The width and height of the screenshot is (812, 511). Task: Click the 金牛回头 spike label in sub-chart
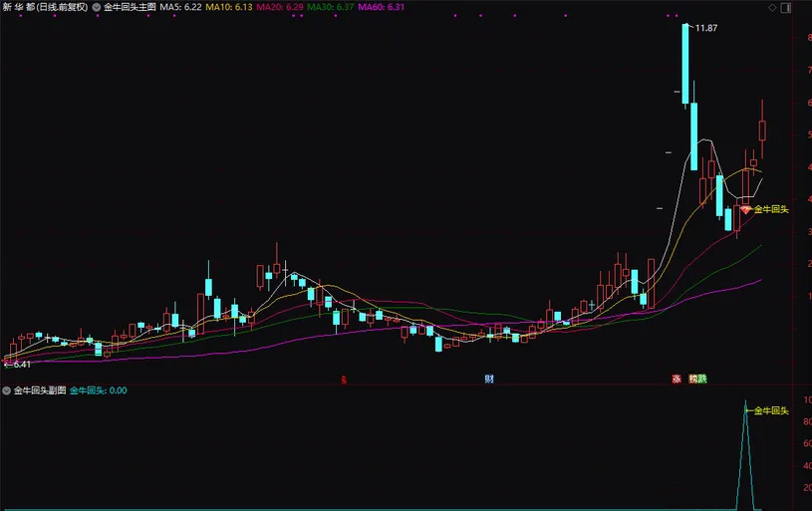(770, 410)
